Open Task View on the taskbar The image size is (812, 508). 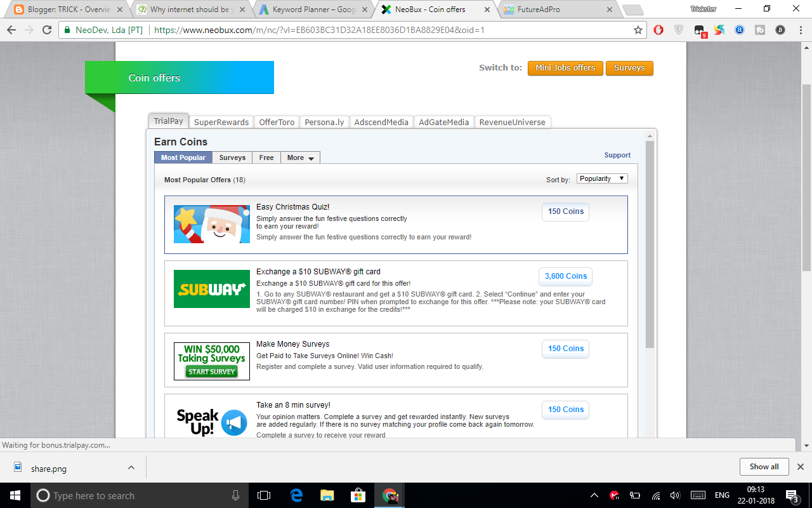264,495
